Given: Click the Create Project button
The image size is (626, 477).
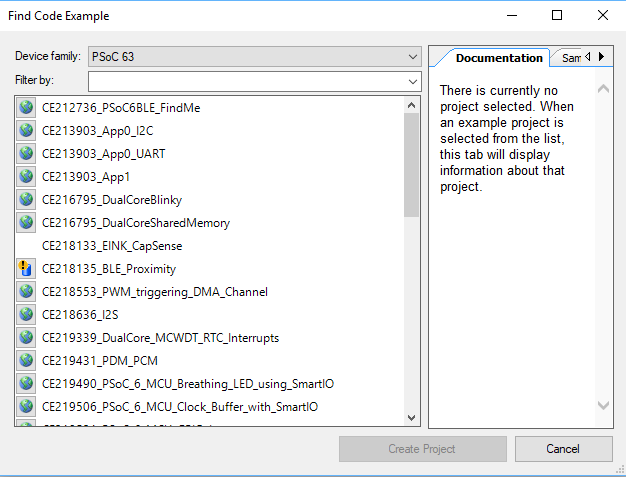Looking at the screenshot, I should tap(423, 449).
